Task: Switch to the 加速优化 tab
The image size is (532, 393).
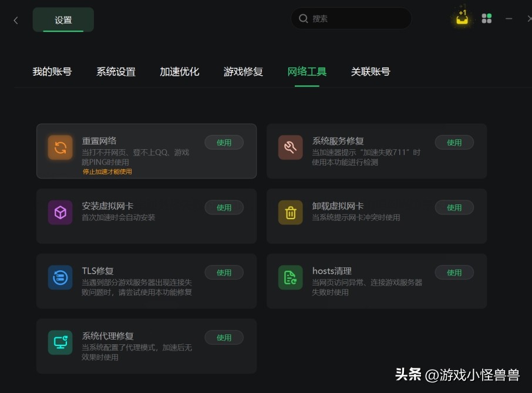Action: click(x=179, y=71)
